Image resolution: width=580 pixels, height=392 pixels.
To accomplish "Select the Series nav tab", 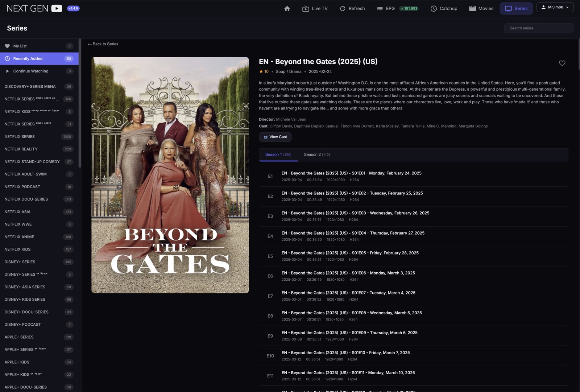I will (x=516, y=8).
